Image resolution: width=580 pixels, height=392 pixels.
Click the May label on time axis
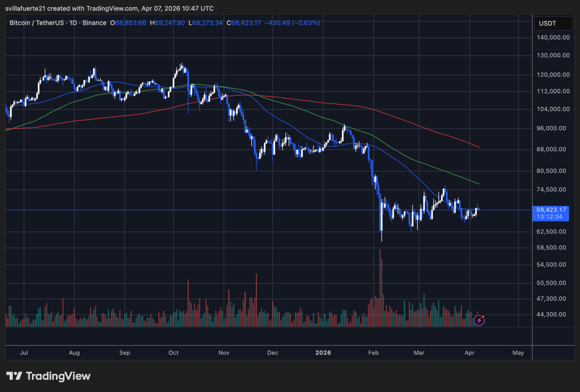click(x=518, y=353)
